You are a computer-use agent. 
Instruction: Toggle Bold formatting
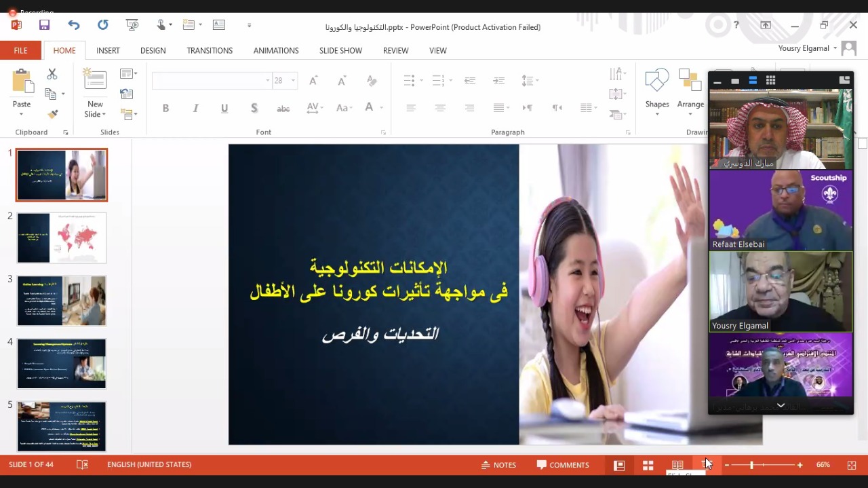pos(165,108)
